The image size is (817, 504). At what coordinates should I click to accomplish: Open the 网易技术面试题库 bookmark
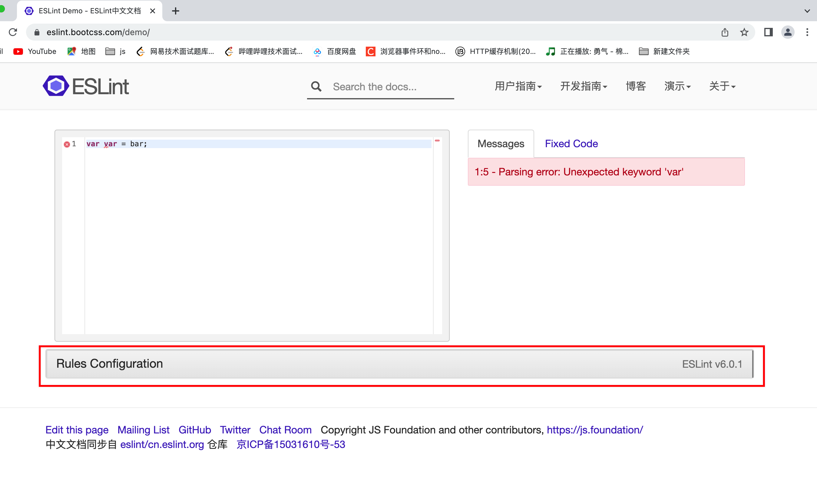point(175,51)
